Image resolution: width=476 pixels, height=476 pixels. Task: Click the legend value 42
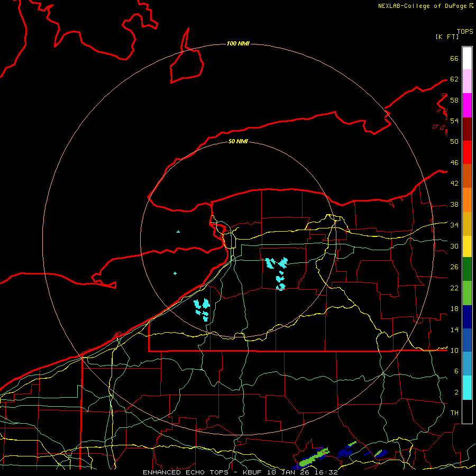tap(454, 184)
